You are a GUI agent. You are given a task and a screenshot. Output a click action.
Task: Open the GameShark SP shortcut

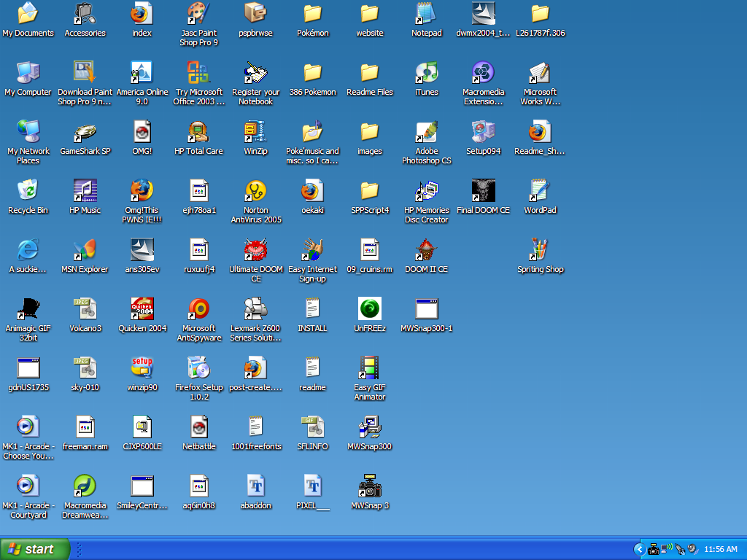[85, 131]
